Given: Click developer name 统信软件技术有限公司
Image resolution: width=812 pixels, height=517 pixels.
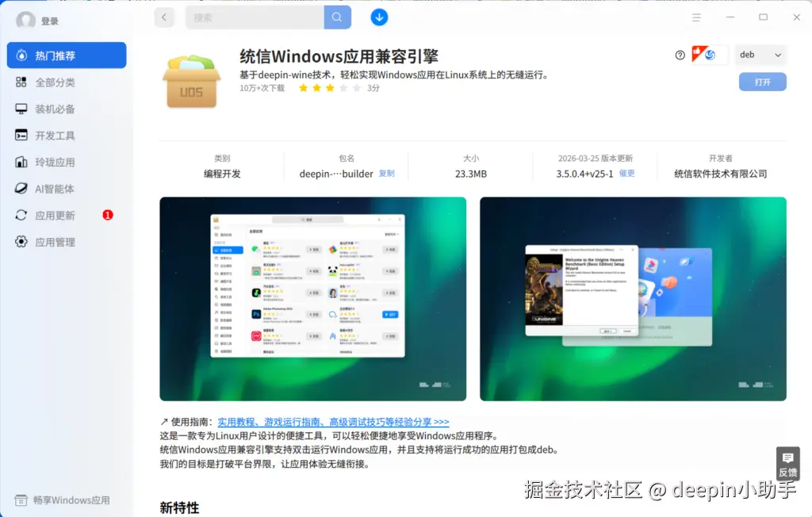Looking at the screenshot, I should click(720, 174).
